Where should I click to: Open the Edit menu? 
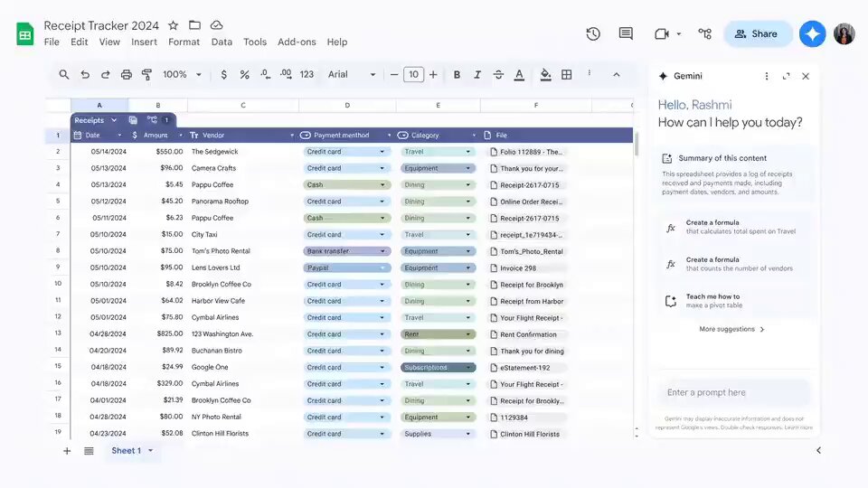(x=80, y=42)
